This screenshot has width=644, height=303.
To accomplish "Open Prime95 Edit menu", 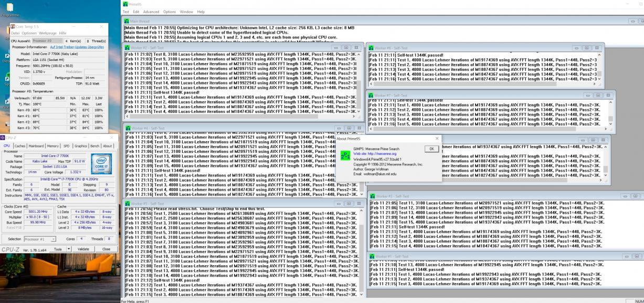I will [136, 12].
